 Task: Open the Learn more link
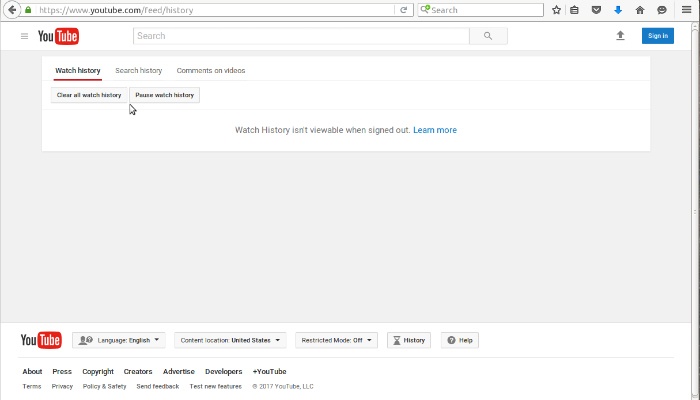[435, 130]
